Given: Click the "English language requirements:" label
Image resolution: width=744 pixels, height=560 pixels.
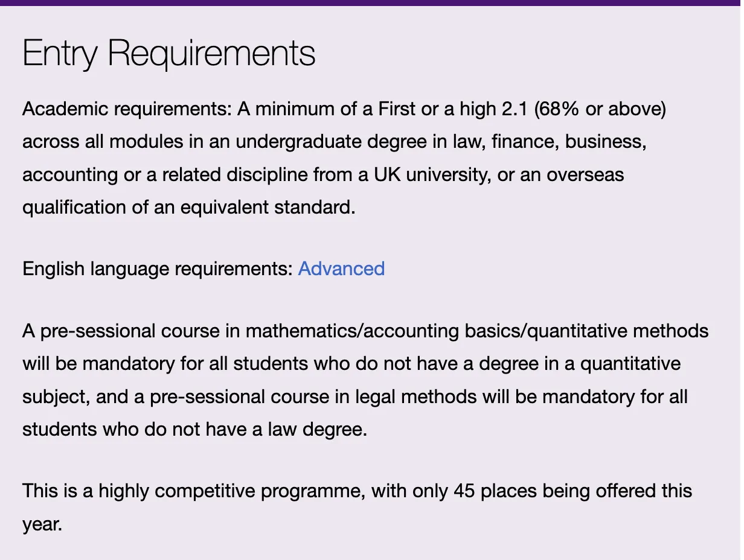Looking at the screenshot, I should [157, 269].
